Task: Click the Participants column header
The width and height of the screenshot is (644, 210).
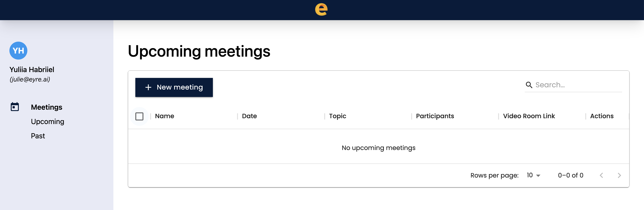Action: pyautogui.click(x=435, y=116)
